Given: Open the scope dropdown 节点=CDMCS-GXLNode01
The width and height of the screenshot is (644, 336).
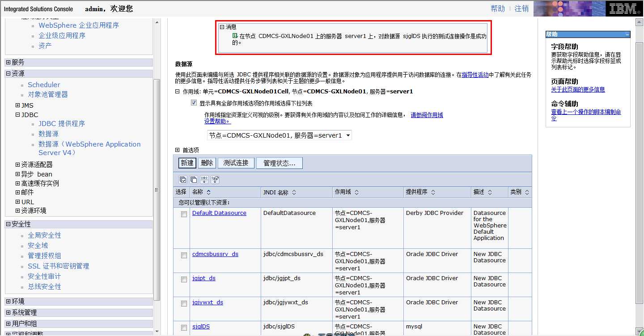Looking at the screenshot, I should tap(280, 135).
